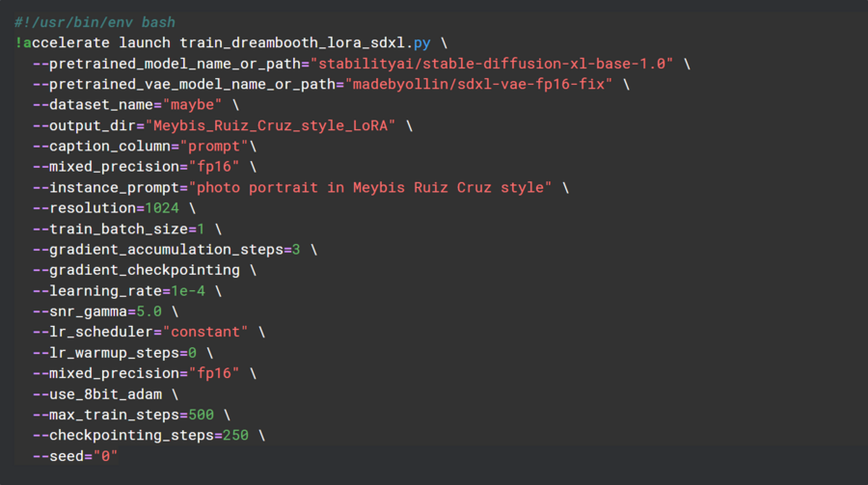Click the snr_gamma value 5.0
Viewport: 868px width, 485px height.
pyautogui.click(x=149, y=311)
